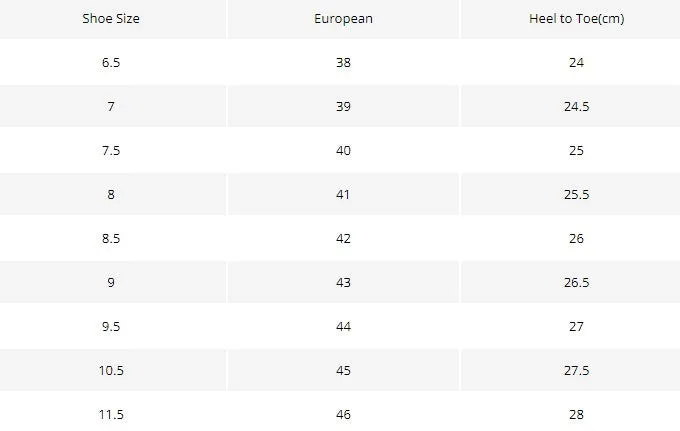Select the 27.5 heel to toe cell
The image size is (680, 431).
(576, 370)
